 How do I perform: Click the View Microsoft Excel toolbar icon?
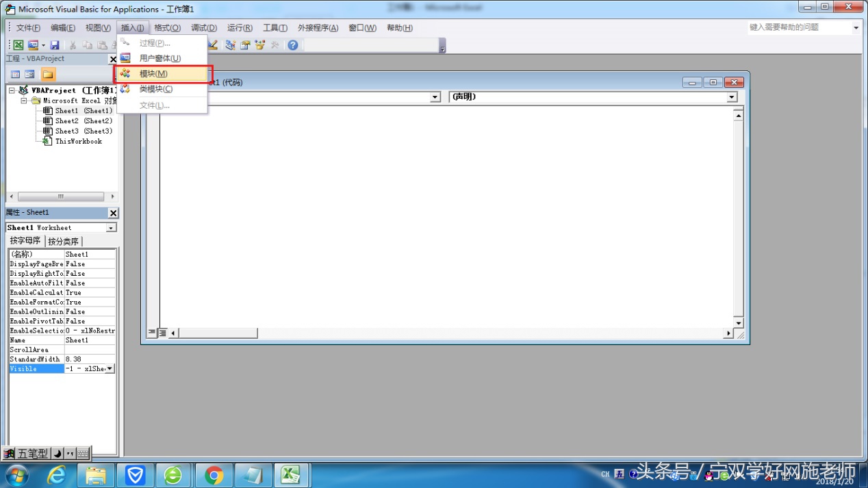tap(18, 45)
